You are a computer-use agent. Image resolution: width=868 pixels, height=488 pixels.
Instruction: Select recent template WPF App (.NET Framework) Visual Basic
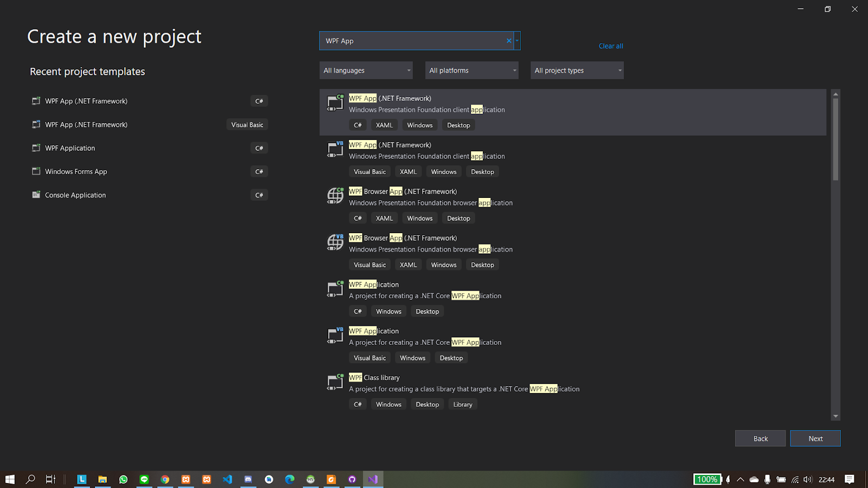point(149,125)
